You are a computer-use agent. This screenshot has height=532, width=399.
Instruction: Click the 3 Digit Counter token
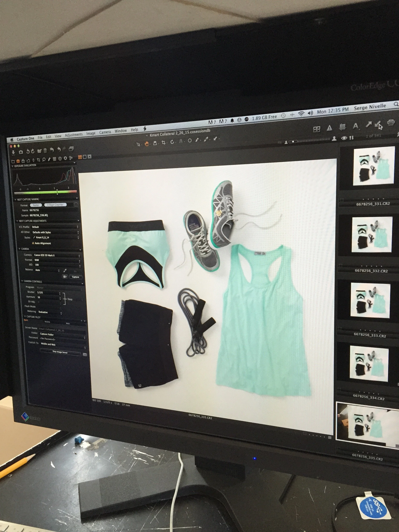tap(55, 205)
